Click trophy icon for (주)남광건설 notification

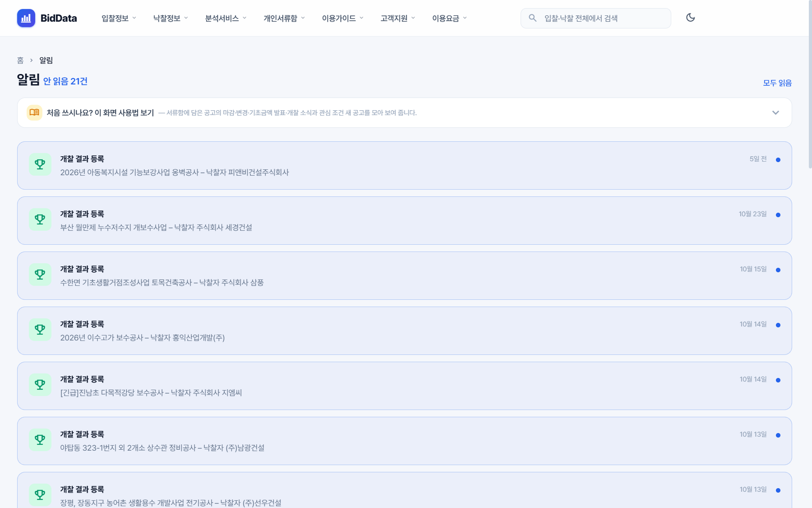point(40,440)
